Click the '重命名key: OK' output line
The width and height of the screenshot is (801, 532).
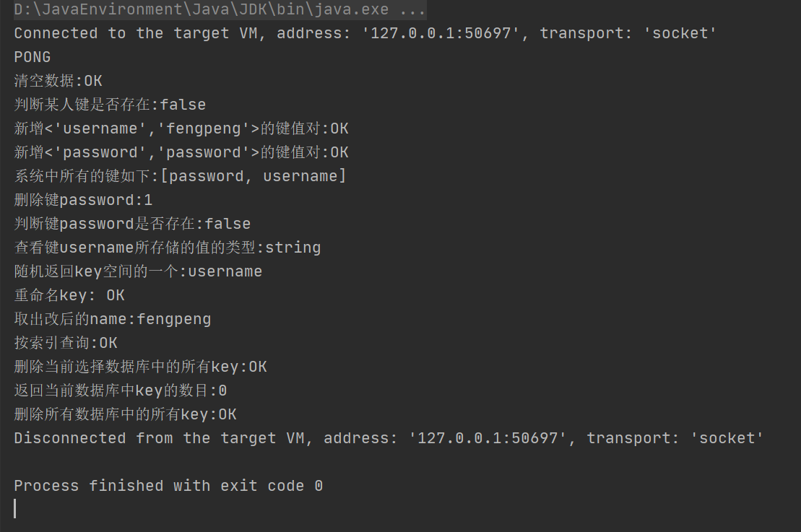click(69, 295)
